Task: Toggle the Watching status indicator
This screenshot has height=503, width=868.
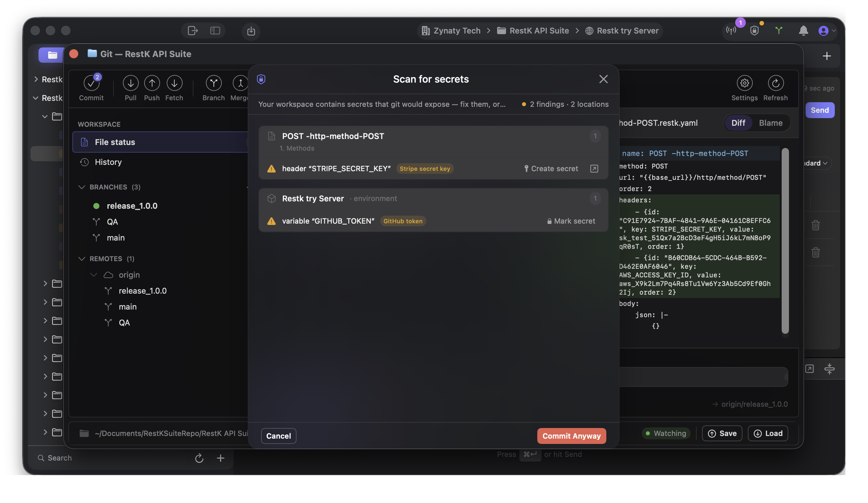Action: pyautogui.click(x=665, y=433)
